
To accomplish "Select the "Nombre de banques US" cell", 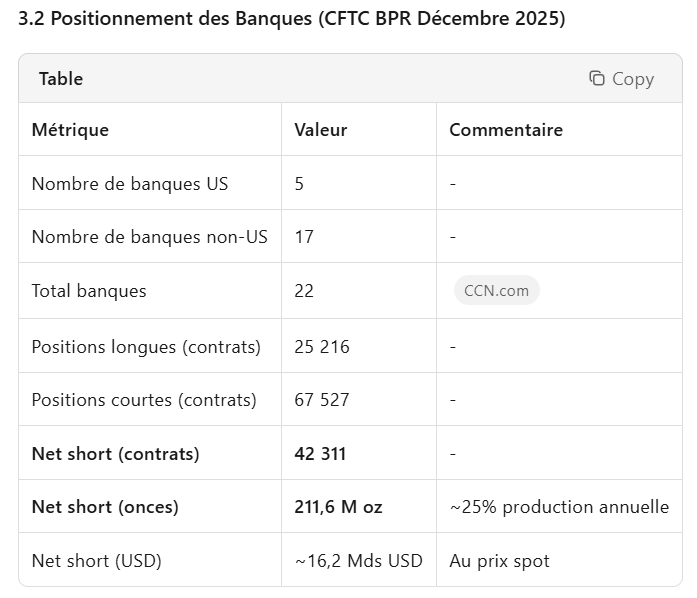I will (x=130, y=184).
